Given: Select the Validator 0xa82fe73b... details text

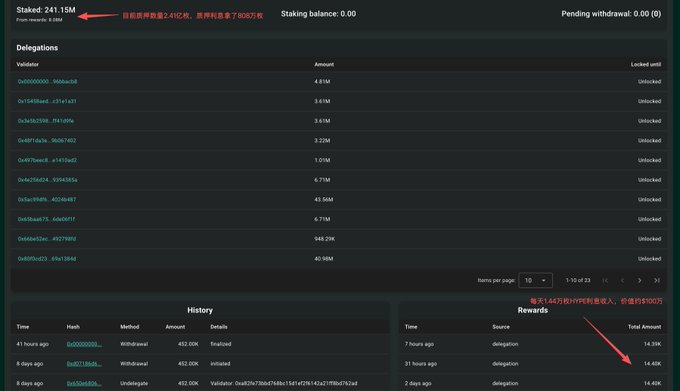Looking at the screenshot, I should pyautogui.click(x=284, y=384).
